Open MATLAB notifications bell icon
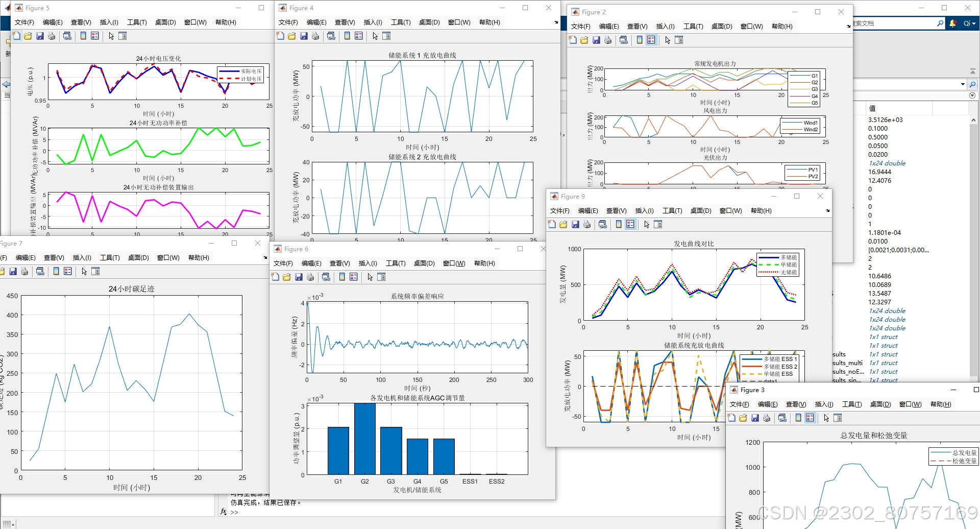 click(953, 23)
